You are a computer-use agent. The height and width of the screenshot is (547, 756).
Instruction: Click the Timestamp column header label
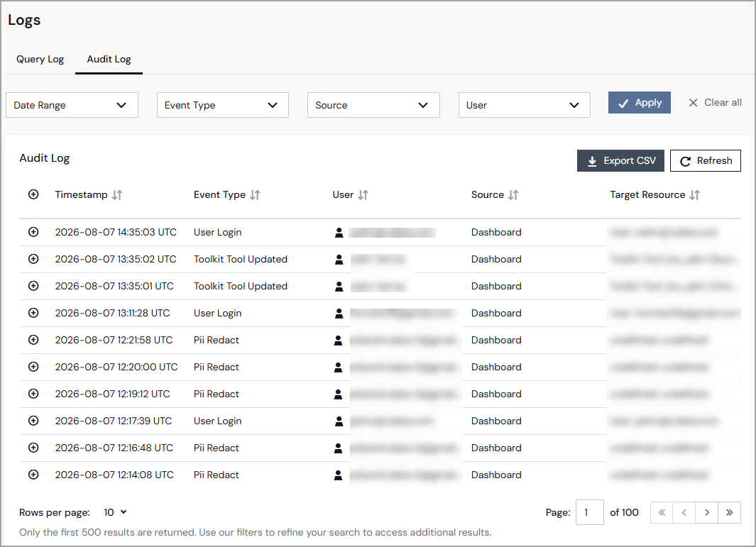click(x=81, y=194)
